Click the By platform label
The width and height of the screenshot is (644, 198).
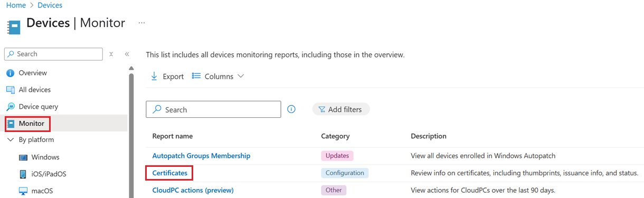[x=36, y=140]
